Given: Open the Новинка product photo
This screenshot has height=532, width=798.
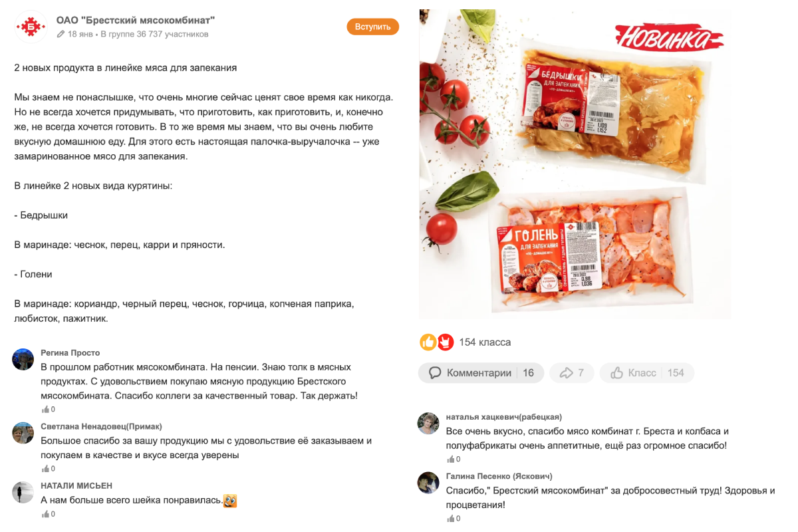Looking at the screenshot, I should (575, 164).
